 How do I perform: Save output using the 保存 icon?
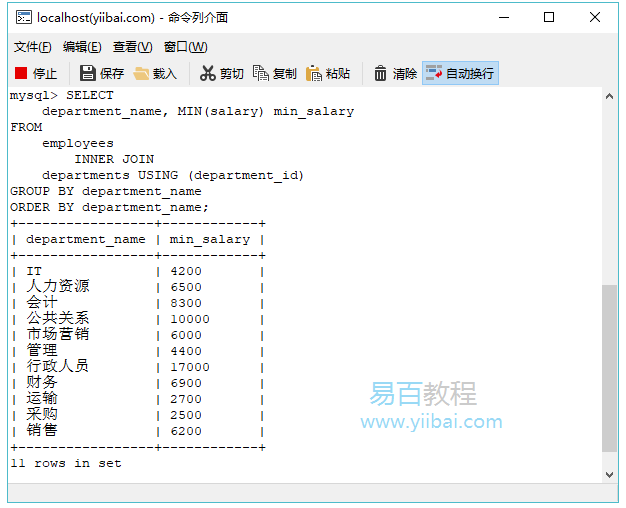[102, 73]
